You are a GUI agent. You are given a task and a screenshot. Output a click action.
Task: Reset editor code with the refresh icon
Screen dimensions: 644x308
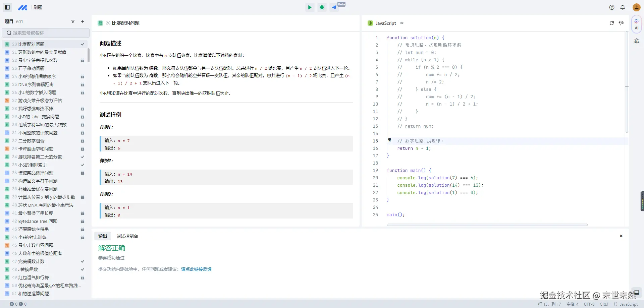611,23
